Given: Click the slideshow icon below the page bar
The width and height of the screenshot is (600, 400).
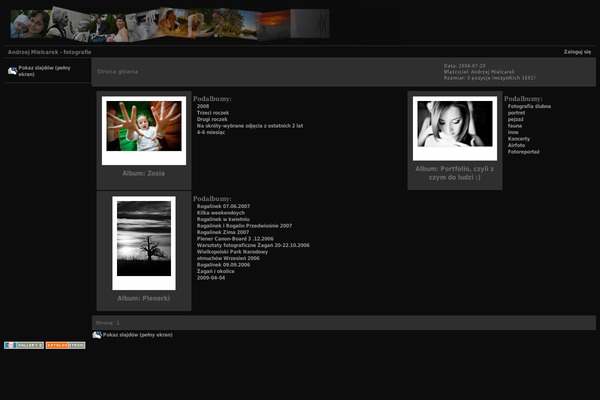Looking at the screenshot, I should pos(97,335).
